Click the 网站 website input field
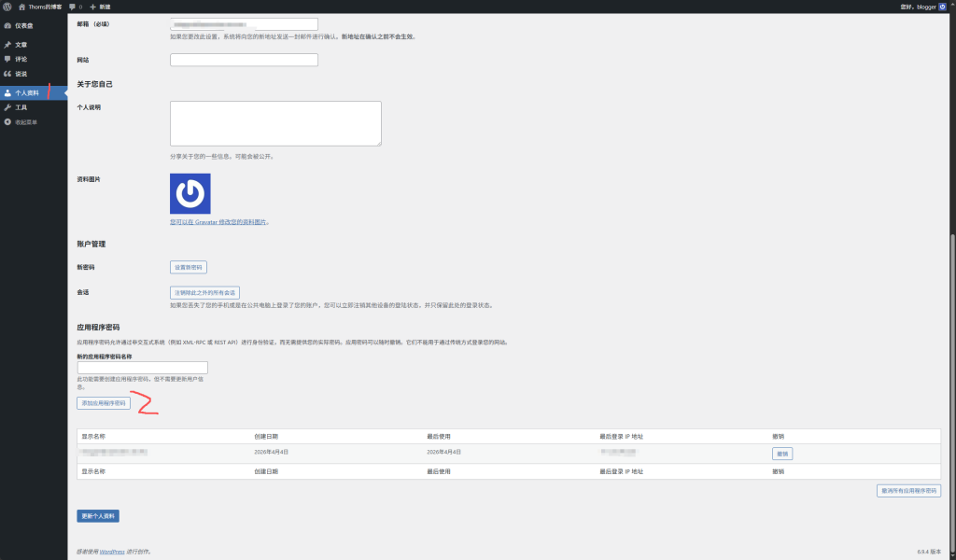The image size is (956, 560). click(244, 60)
